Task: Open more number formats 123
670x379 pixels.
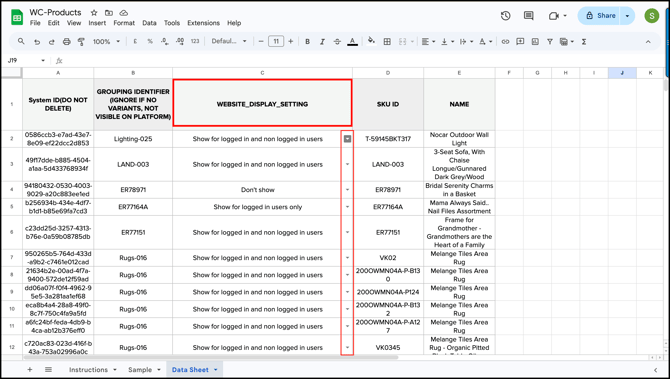Action: click(195, 41)
